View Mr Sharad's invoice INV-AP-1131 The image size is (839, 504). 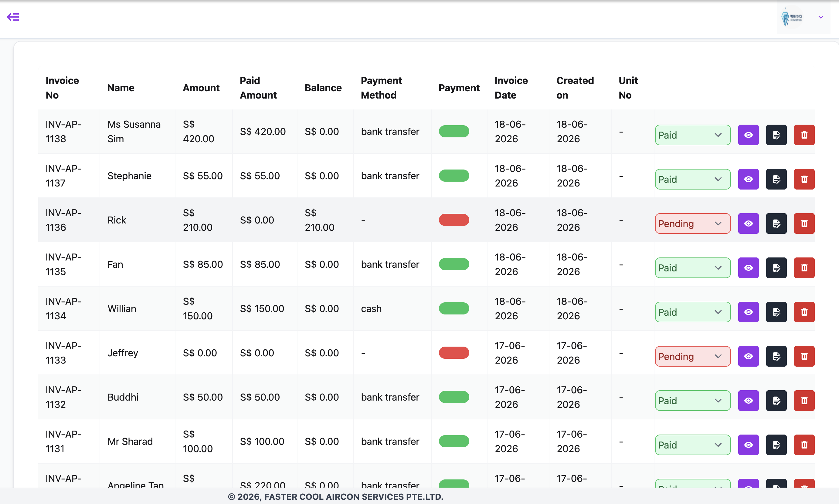point(748,445)
